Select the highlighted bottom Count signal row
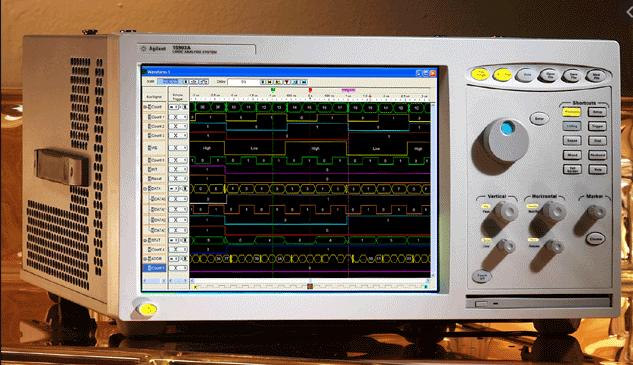This screenshot has width=633, height=365. coord(155,268)
